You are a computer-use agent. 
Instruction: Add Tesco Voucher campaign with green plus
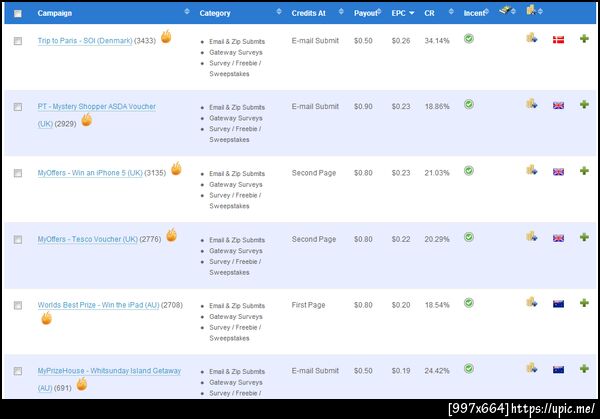(584, 237)
